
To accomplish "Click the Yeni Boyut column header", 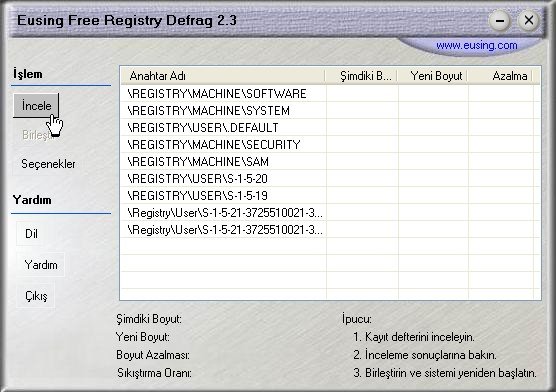I will point(433,76).
